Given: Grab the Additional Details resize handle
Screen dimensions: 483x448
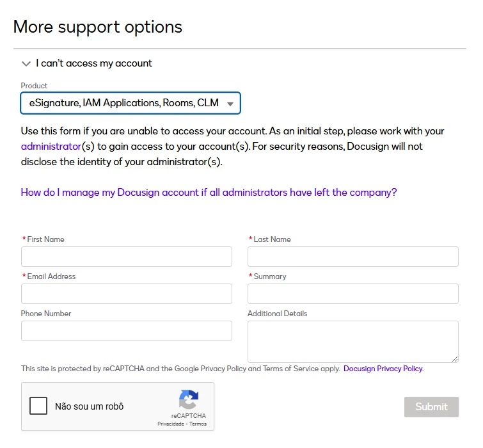Looking at the screenshot, I should pos(455,359).
